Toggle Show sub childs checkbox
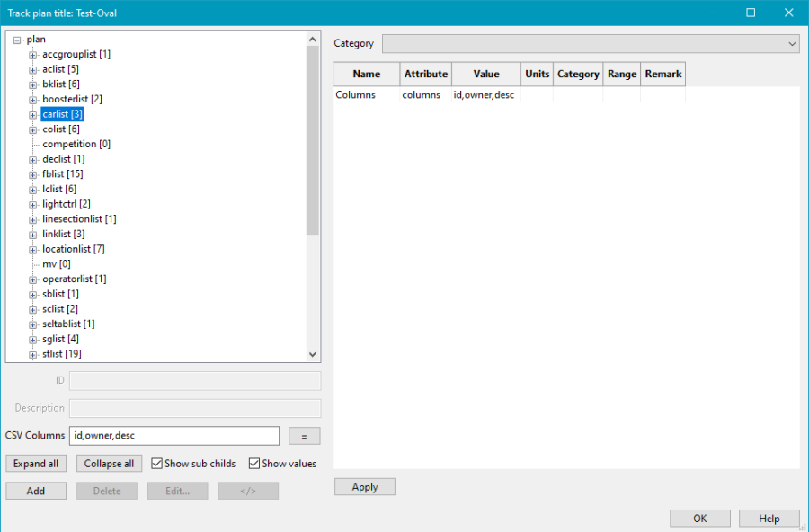The image size is (809, 532). pyautogui.click(x=157, y=464)
